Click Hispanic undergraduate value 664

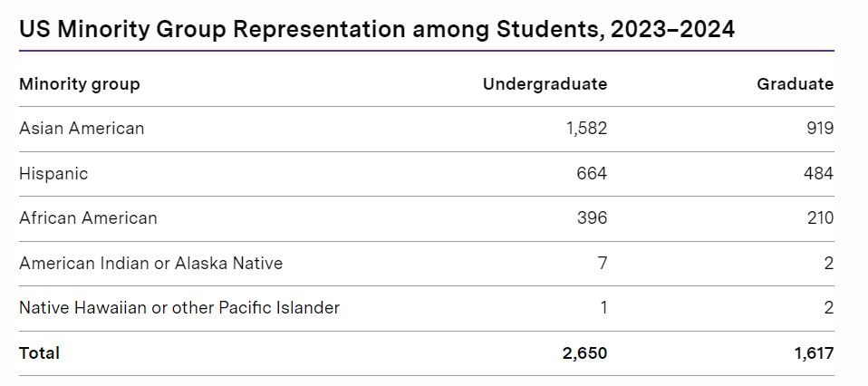click(592, 174)
